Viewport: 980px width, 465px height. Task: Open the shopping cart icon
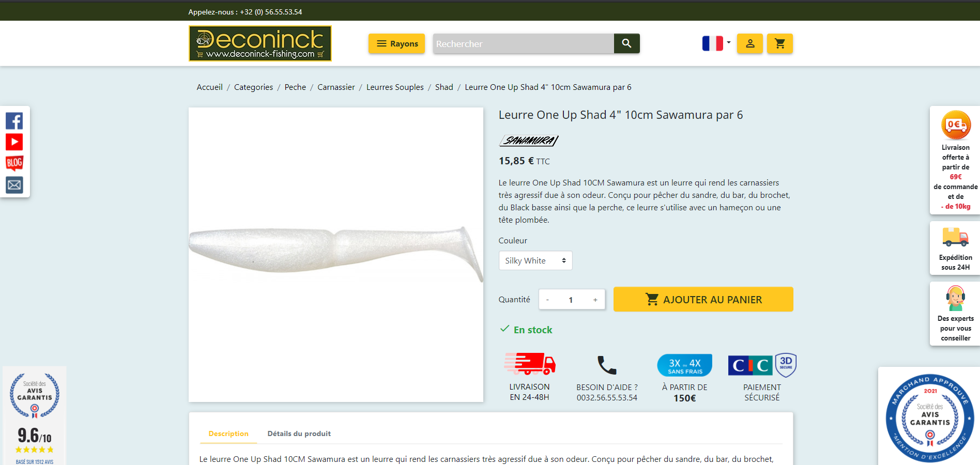pos(780,43)
